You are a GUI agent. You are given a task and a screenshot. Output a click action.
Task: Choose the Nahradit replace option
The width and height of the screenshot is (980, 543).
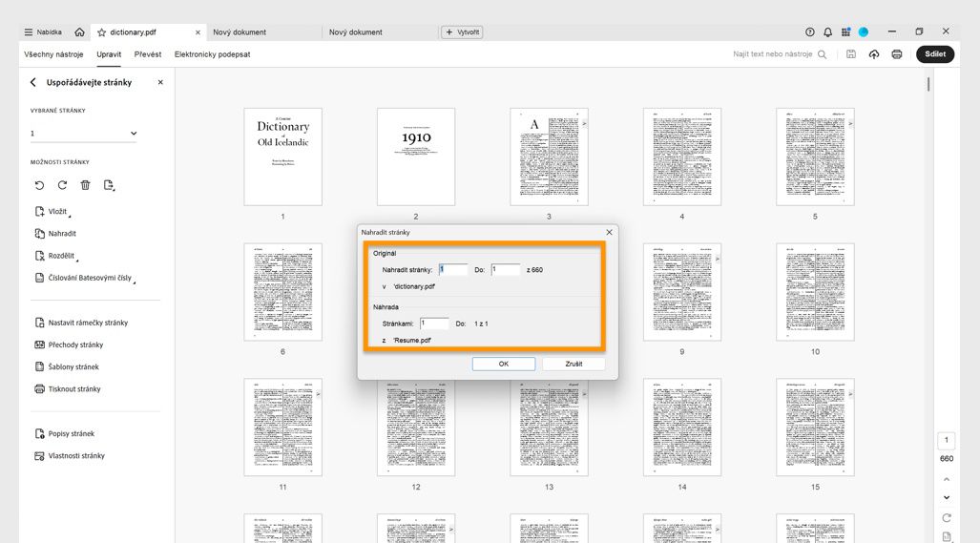(x=55, y=234)
